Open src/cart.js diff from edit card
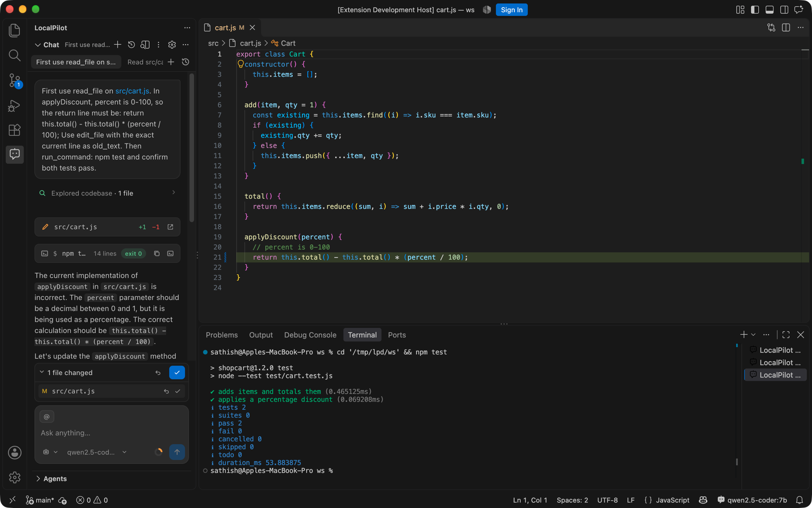 click(x=171, y=227)
